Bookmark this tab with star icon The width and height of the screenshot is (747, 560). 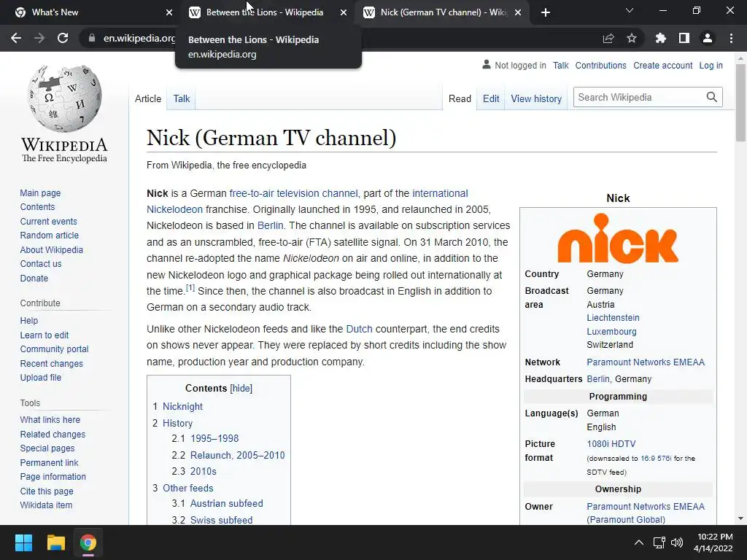[632, 38]
